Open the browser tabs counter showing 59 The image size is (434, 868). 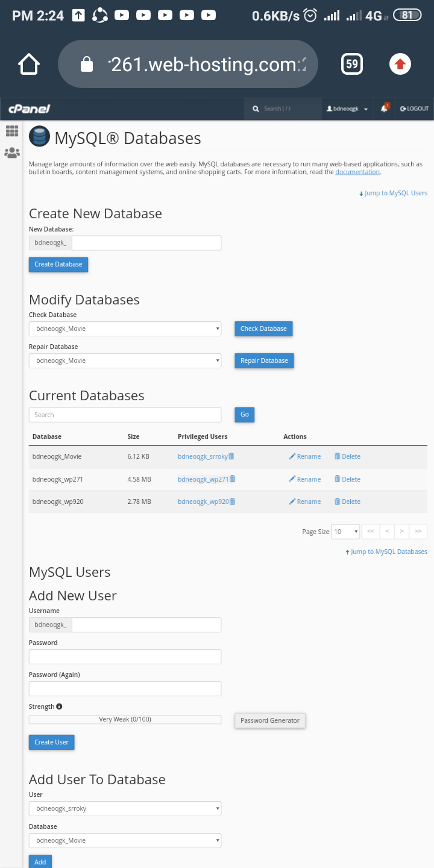click(x=352, y=64)
